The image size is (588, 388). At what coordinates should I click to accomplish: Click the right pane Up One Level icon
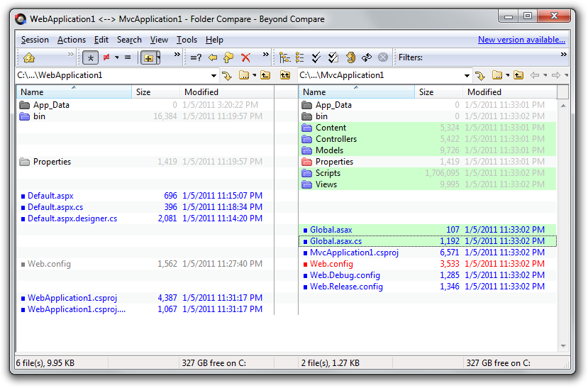[518, 75]
